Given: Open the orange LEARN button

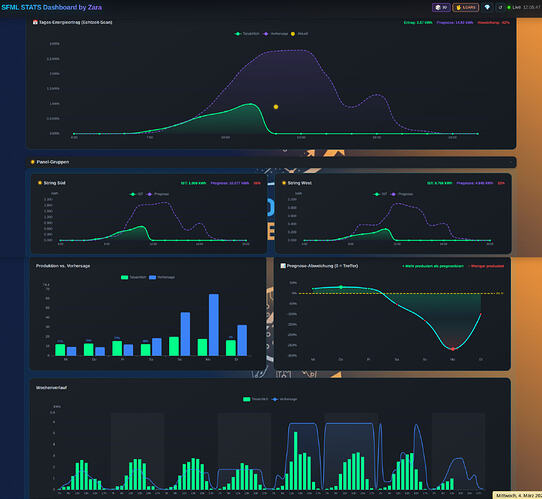Looking at the screenshot, I should [x=466, y=7].
